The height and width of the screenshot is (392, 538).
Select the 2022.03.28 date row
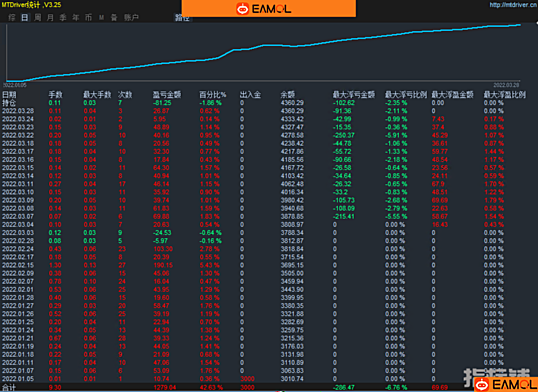[17, 110]
